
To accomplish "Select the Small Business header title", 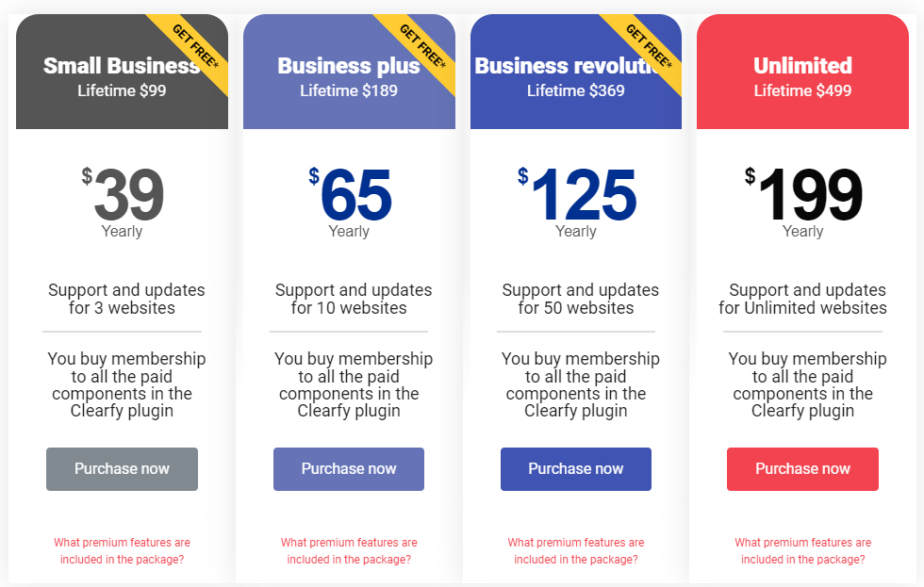I will 122,65.
